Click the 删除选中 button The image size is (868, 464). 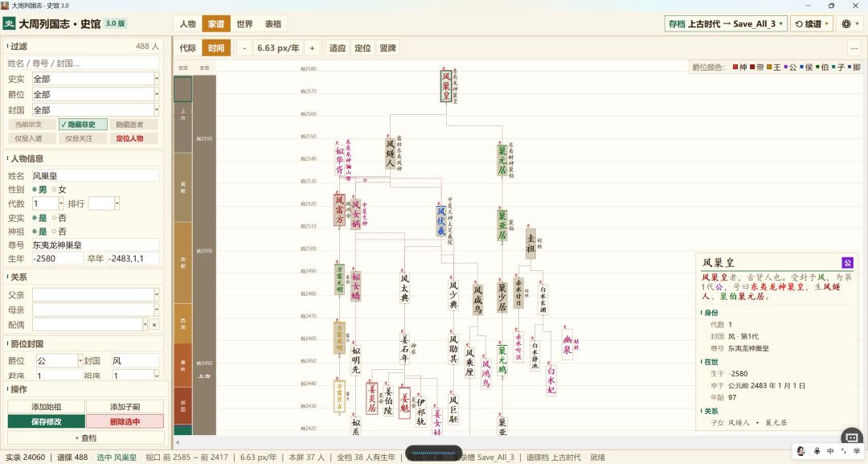125,421
